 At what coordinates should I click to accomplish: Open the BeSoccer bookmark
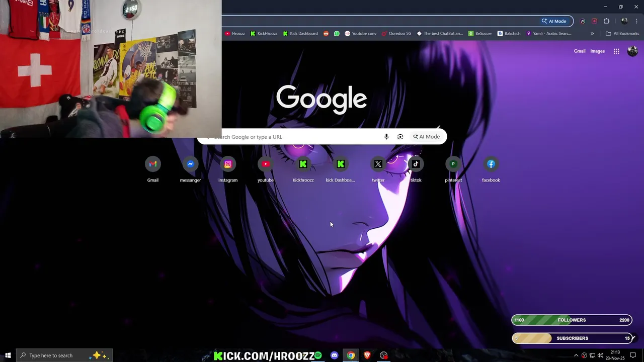click(480, 34)
